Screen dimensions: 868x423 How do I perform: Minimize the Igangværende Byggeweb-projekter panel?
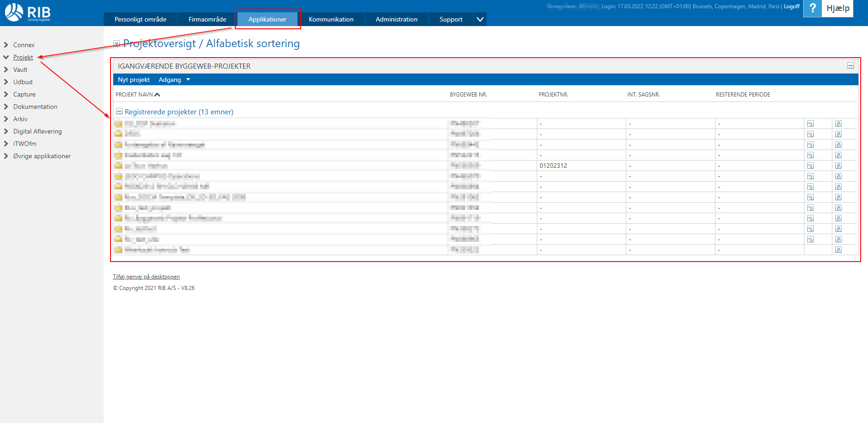pos(850,66)
